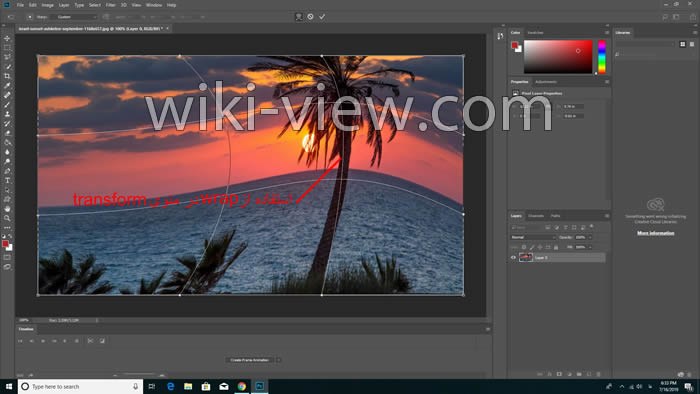The image size is (700, 394).
Task: Open dropdown arrow beside Create Frame Animation
Action: [279, 360]
